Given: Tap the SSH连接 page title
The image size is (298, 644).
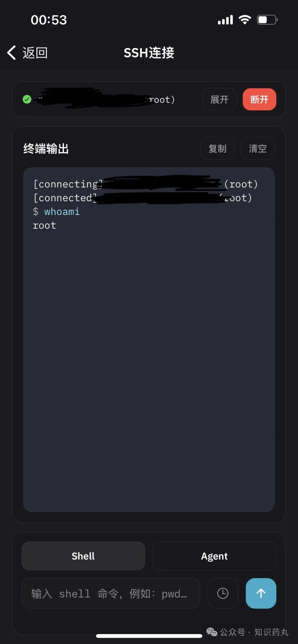Looking at the screenshot, I should (149, 53).
